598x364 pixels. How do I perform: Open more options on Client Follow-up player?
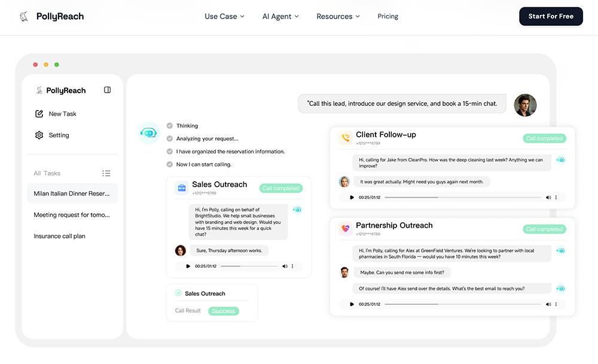(556, 197)
